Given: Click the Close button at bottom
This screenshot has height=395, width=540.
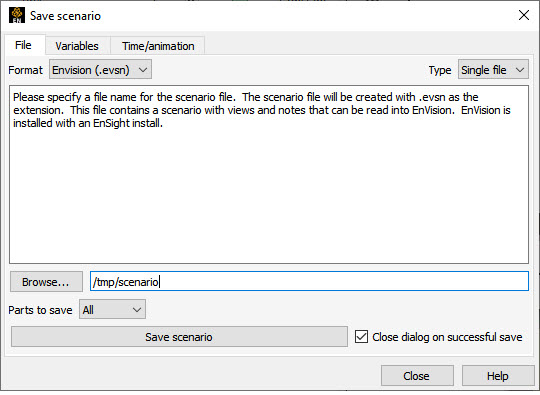Looking at the screenshot, I should (x=417, y=375).
